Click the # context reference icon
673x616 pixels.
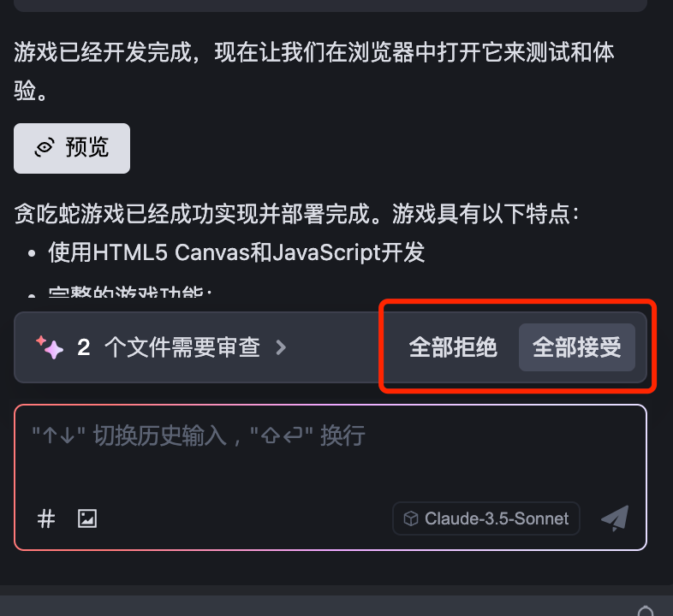46,518
